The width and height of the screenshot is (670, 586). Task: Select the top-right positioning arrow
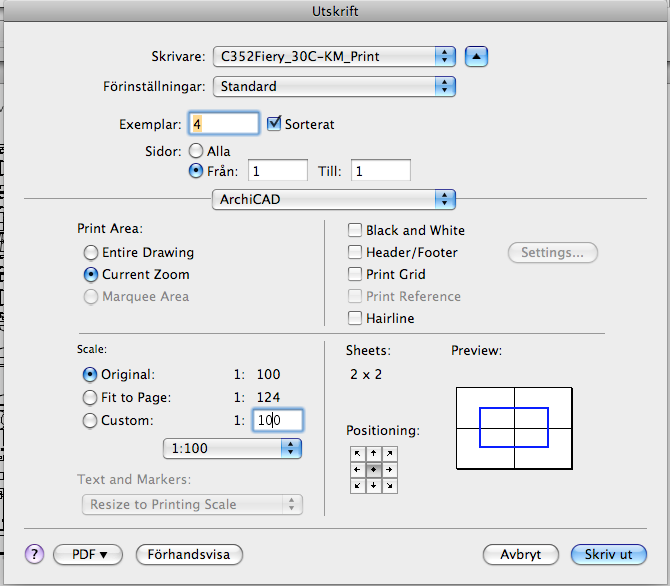click(389, 452)
